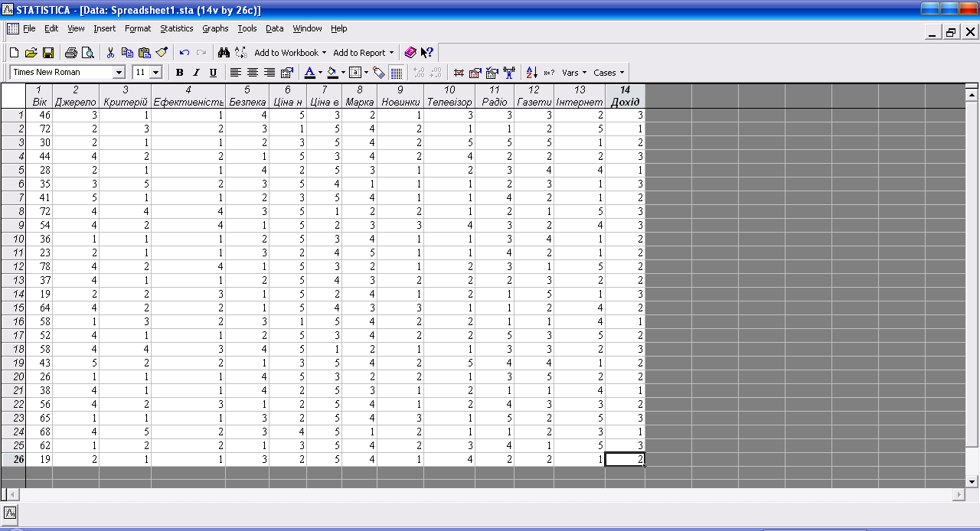
Task: Open Print Preview icon
Action: pyautogui.click(x=88, y=53)
